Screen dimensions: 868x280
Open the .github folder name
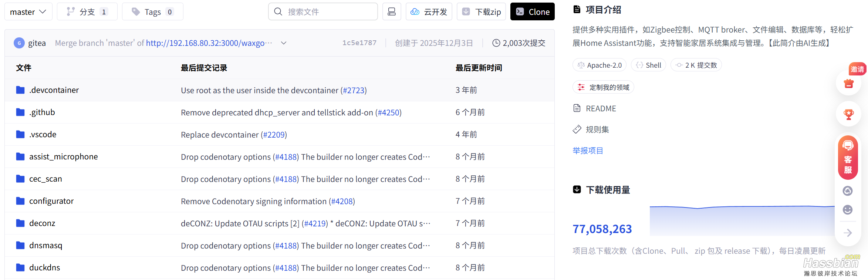tap(42, 112)
